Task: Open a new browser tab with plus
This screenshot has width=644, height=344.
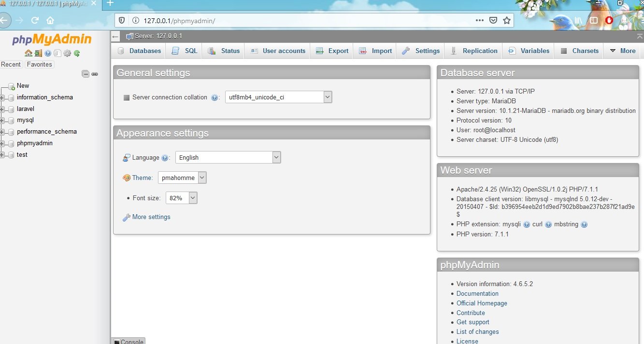Action: point(110,3)
